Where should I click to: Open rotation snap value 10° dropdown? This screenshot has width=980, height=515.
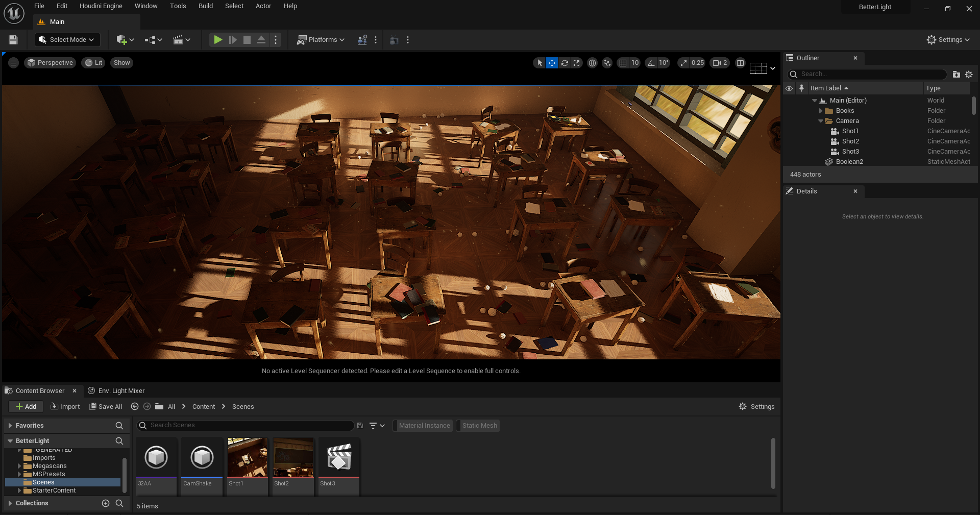pyautogui.click(x=664, y=63)
